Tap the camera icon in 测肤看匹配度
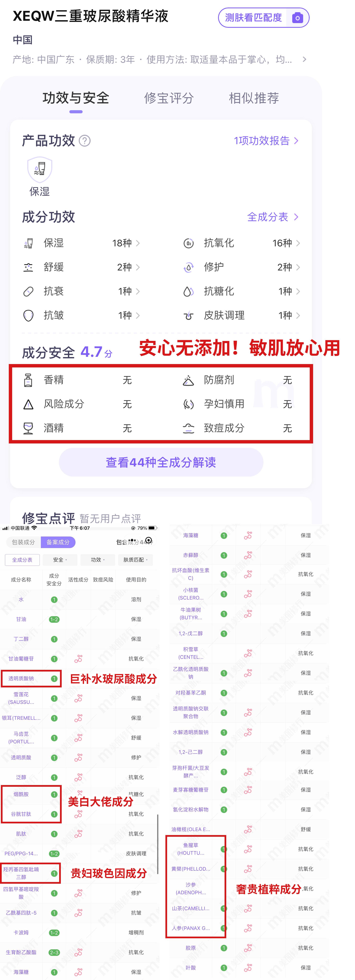This screenshot has height=980, width=355. [297, 18]
